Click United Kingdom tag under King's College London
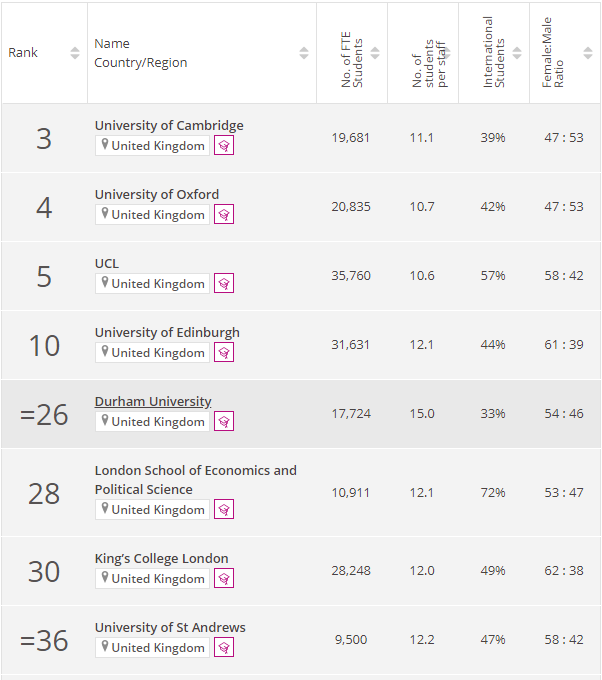This screenshot has width=602, height=680. [x=153, y=579]
